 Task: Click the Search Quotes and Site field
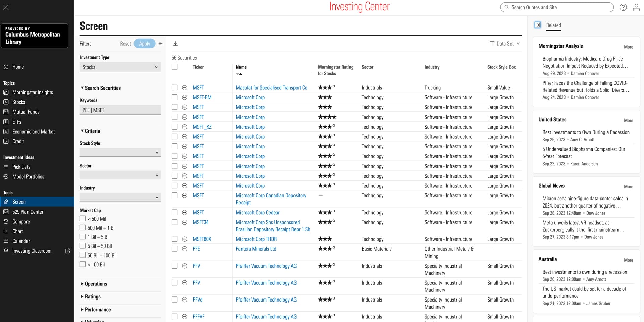(557, 7)
